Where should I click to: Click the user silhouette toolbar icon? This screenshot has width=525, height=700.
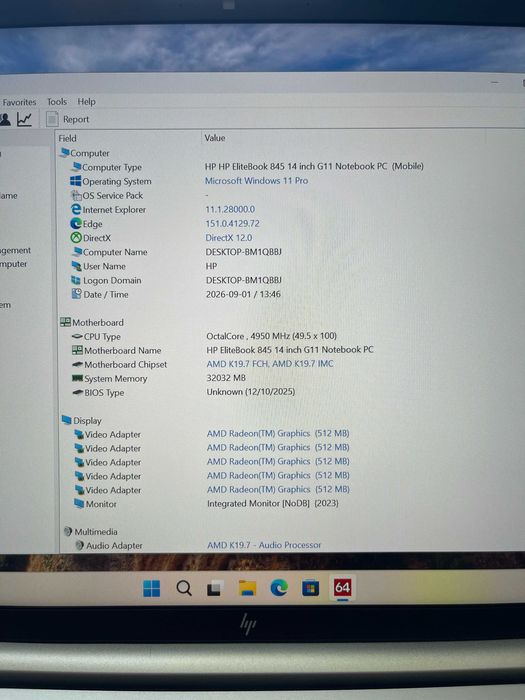(5, 119)
